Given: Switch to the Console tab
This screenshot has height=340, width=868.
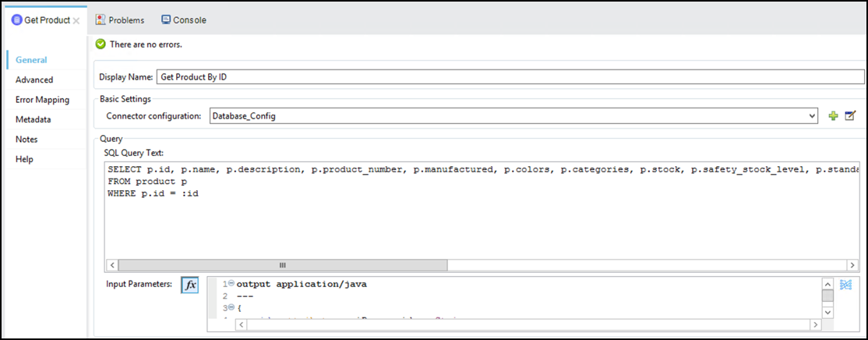Looking at the screenshot, I should pyautogui.click(x=184, y=20).
